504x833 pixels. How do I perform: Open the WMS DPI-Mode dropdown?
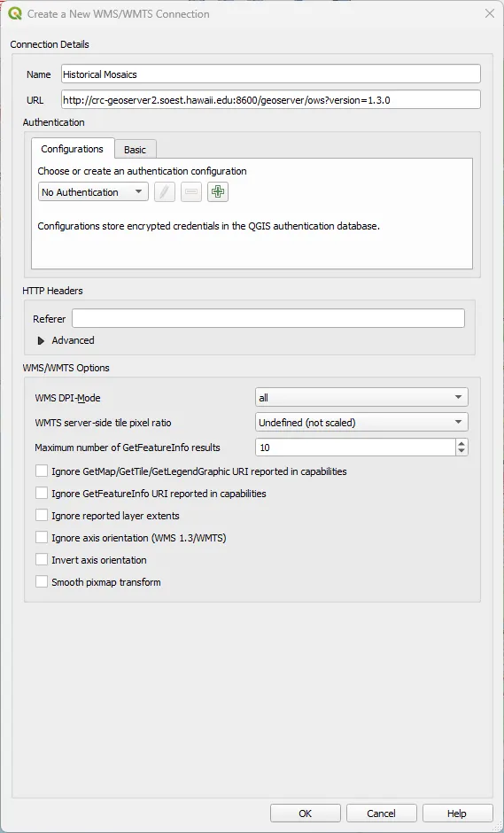point(361,397)
